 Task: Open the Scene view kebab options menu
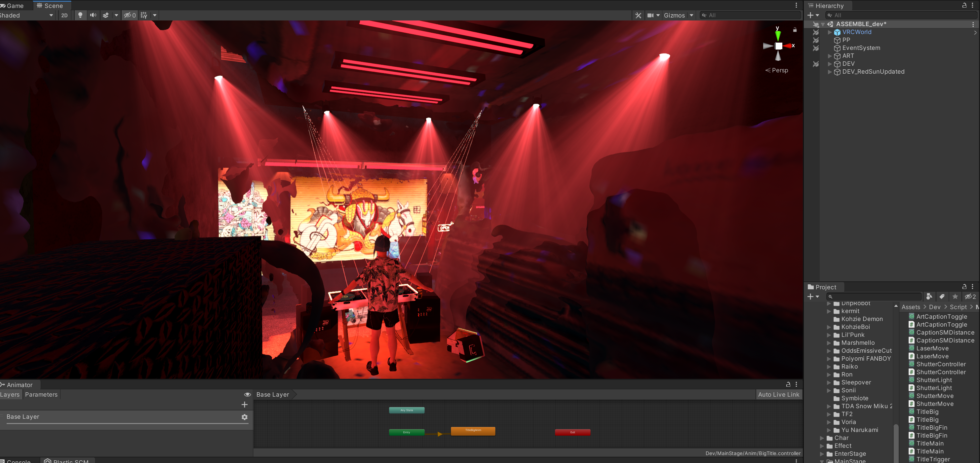[x=796, y=5]
